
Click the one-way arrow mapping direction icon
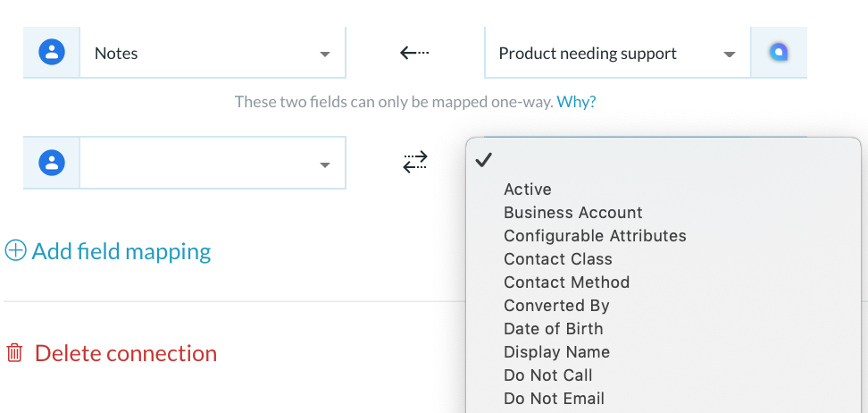[x=414, y=53]
